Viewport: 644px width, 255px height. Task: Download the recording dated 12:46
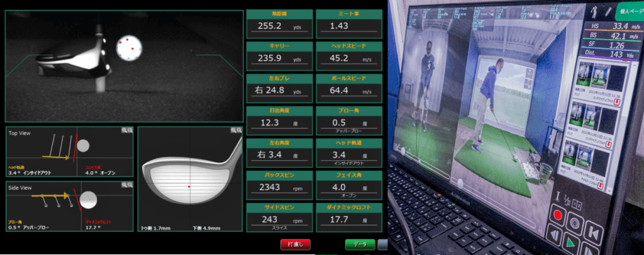pos(600,187)
